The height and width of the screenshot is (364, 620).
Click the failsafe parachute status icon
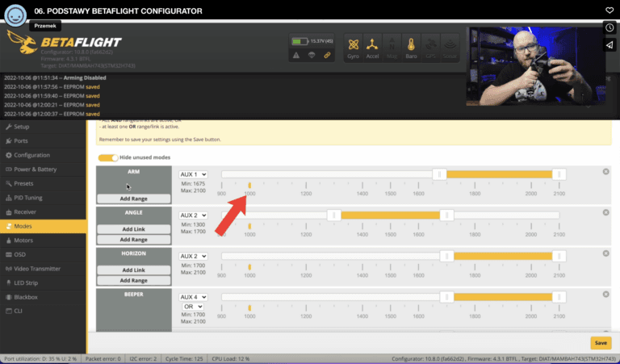point(312,56)
